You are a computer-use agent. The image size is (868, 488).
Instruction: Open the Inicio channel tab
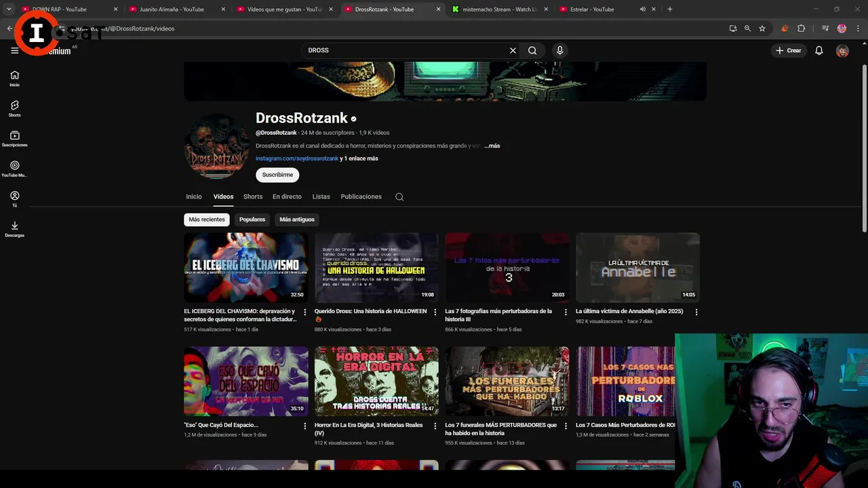(x=194, y=197)
